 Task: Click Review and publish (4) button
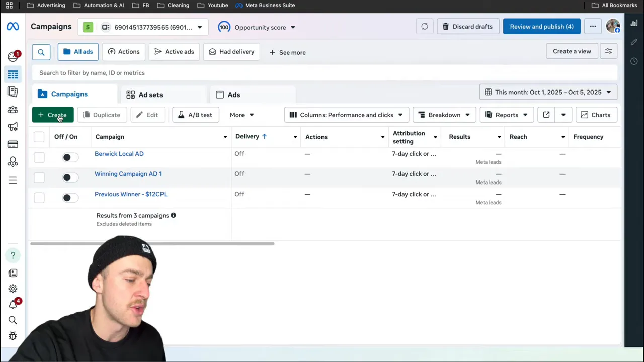(541, 27)
